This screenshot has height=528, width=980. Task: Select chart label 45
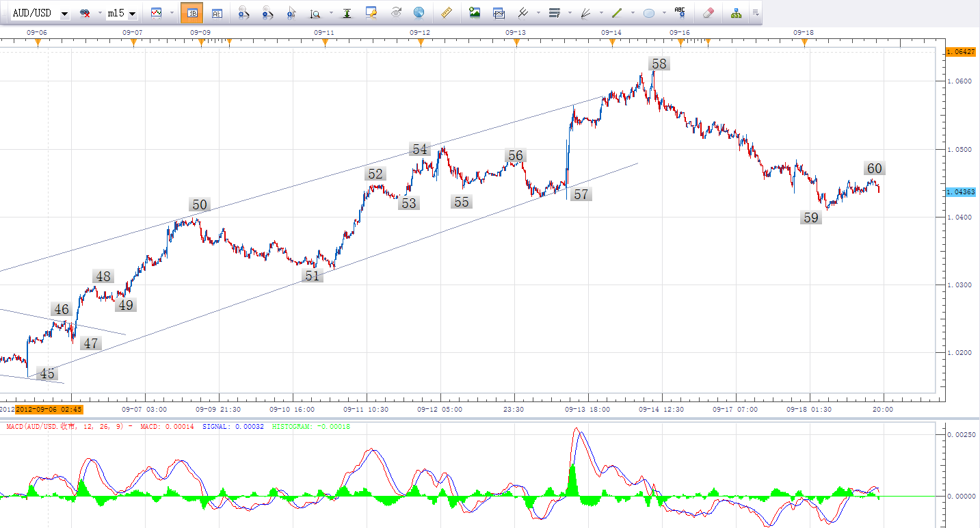click(47, 374)
